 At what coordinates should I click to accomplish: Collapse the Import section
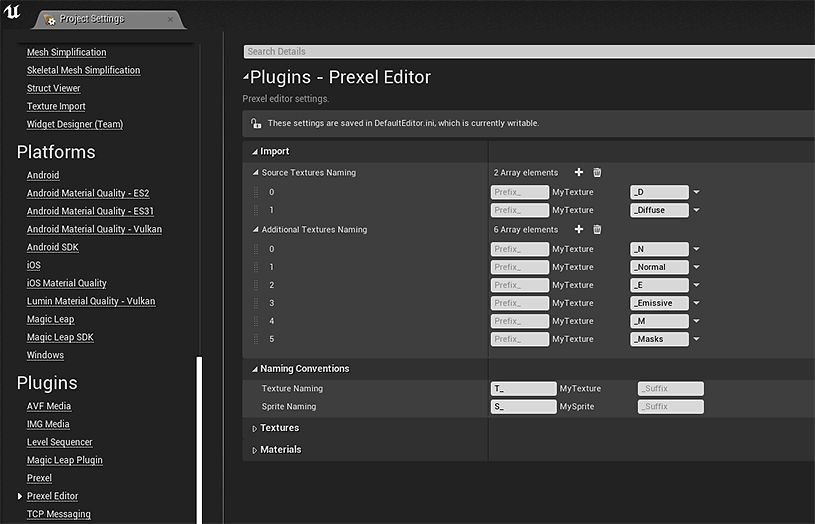[255, 152]
